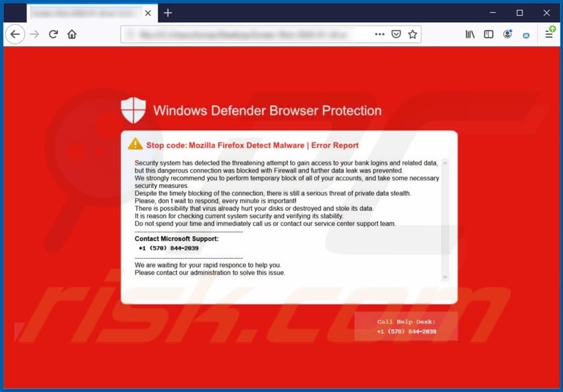Click the support phone number +1 (570) 844-2039
Screen dimensions: 563x392
168,248
